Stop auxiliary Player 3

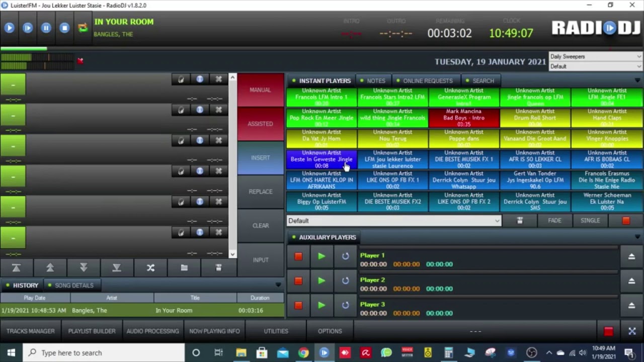[298, 305]
